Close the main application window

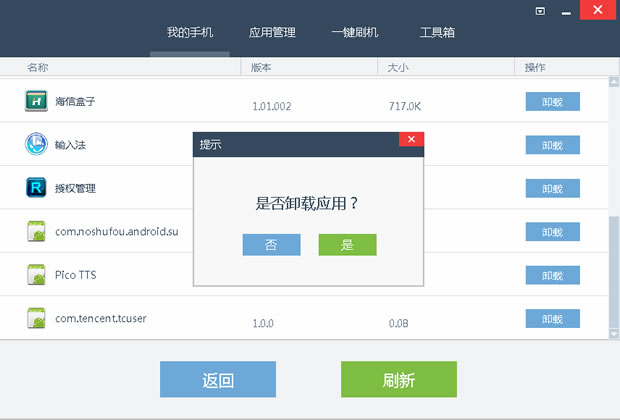598,9
